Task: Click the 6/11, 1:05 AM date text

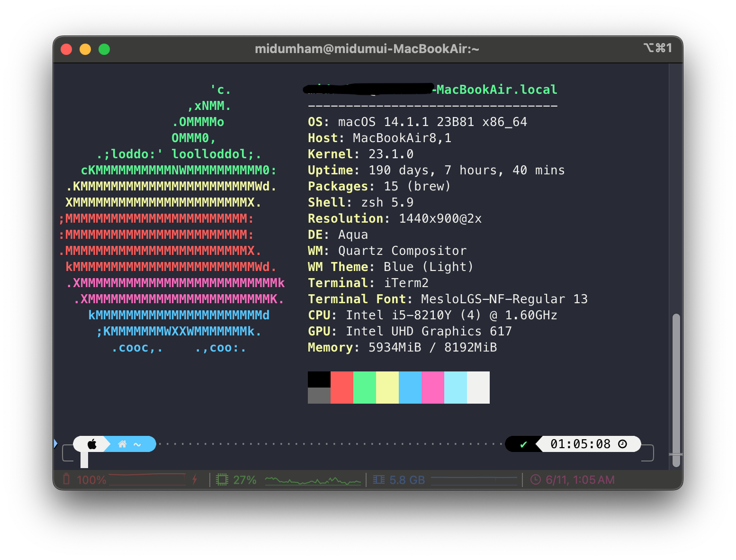Action: [580, 480]
